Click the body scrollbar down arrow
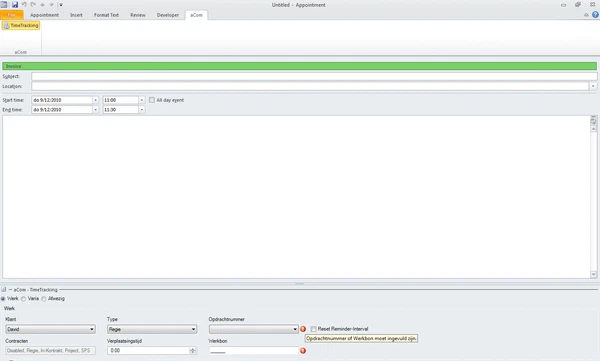Viewport: 600px width, 361px height. (593, 274)
